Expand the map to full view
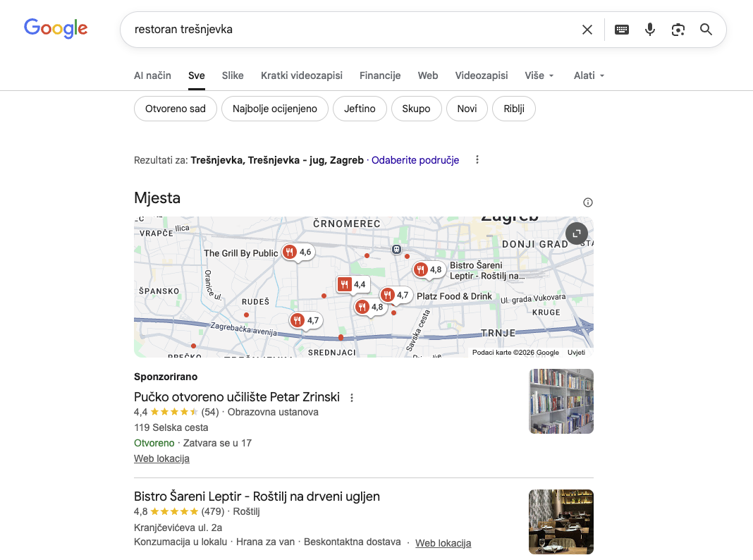Screen dimensions: 753x560 (x=576, y=233)
